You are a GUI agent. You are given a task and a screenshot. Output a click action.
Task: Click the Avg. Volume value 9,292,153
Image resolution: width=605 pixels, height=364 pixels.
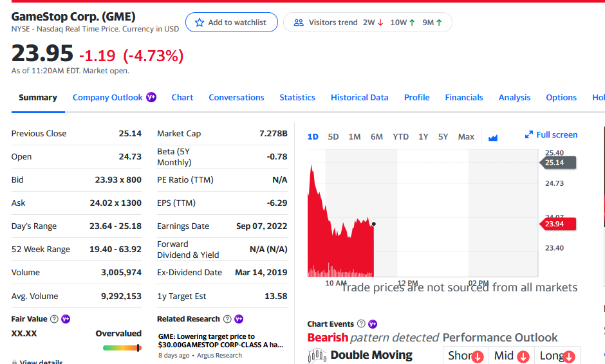coord(121,296)
